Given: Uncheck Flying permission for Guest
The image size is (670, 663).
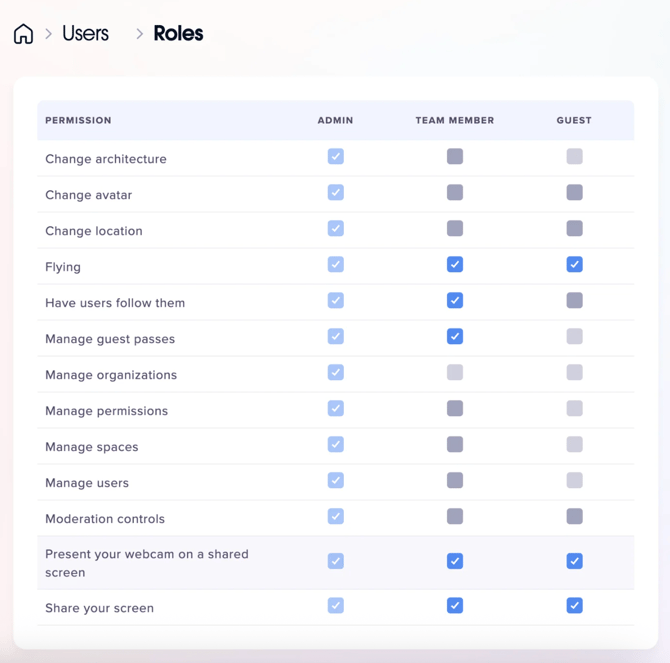Looking at the screenshot, I should point(574,265).
